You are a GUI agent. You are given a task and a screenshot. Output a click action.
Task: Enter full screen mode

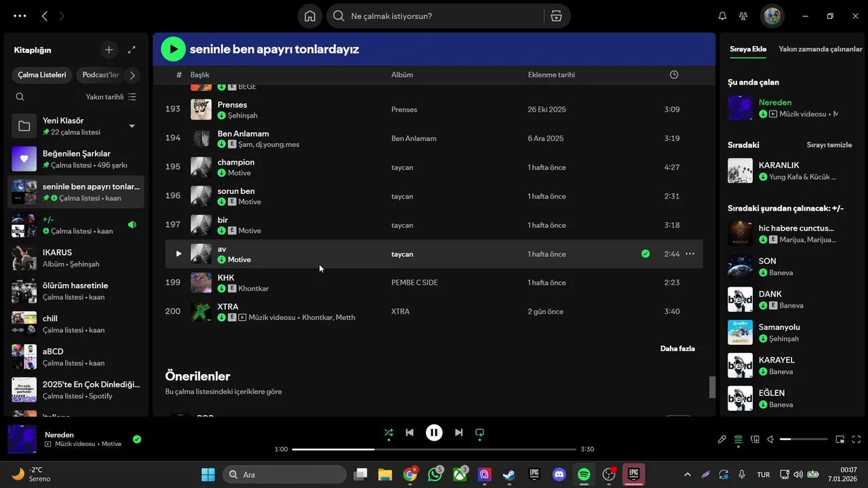click(x=856, y=439)
